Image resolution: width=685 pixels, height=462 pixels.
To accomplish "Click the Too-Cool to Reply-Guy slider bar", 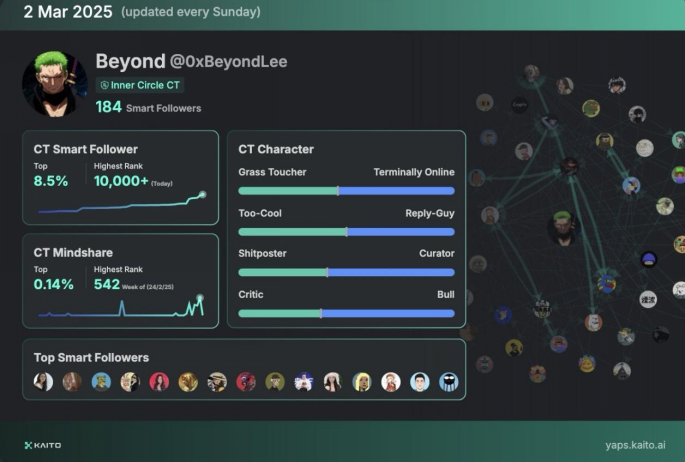I will tap(346, 231).
